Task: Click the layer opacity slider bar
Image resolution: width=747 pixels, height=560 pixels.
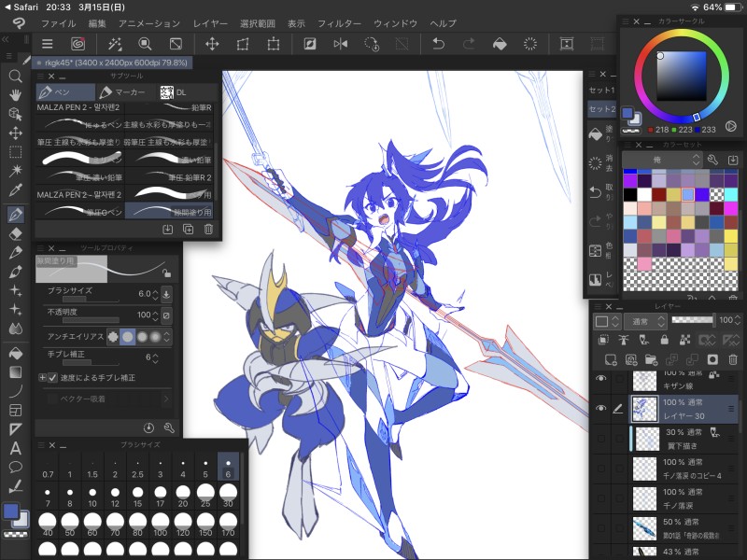Action: (x=692, y=320)
